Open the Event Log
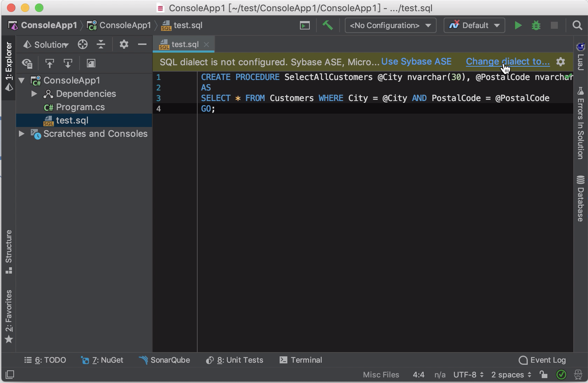Screen dimensions: 588x383 (x=542, y=360)
